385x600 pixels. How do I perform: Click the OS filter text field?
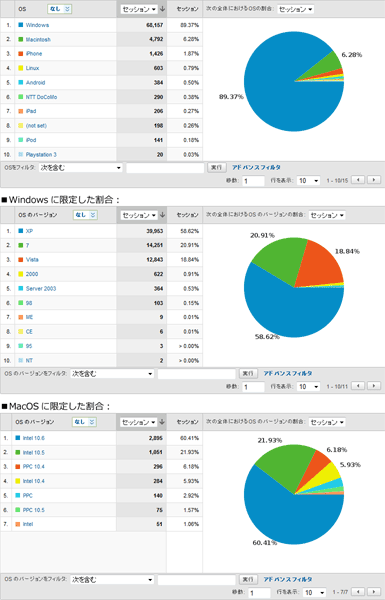click(165, 168)
